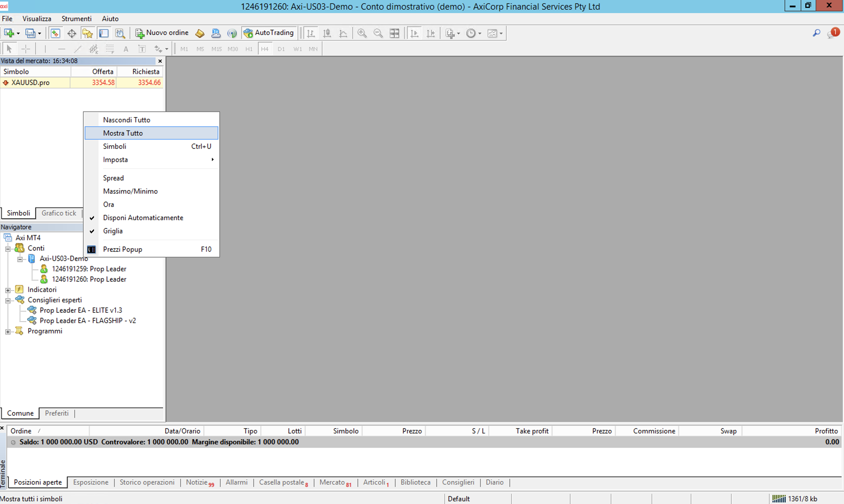Open the search magnifier at top right
The image size is (844, 504).
(x=816, y=33)
